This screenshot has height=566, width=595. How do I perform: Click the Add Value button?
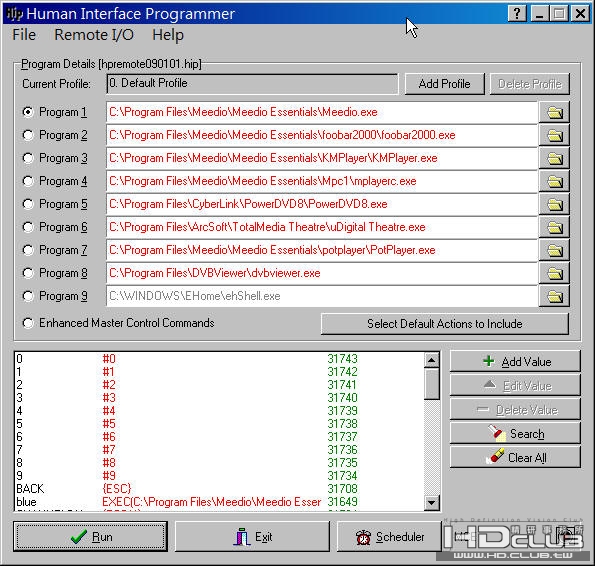coord(515,362)
